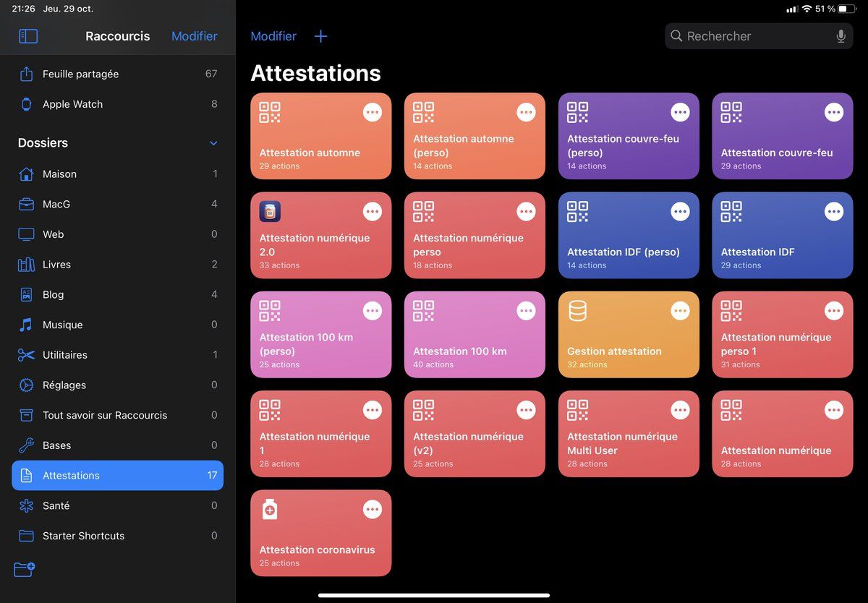Viewport: 868px width, 603px height.
Task: Select the Web folder
Action: click(x=118, y=234)
